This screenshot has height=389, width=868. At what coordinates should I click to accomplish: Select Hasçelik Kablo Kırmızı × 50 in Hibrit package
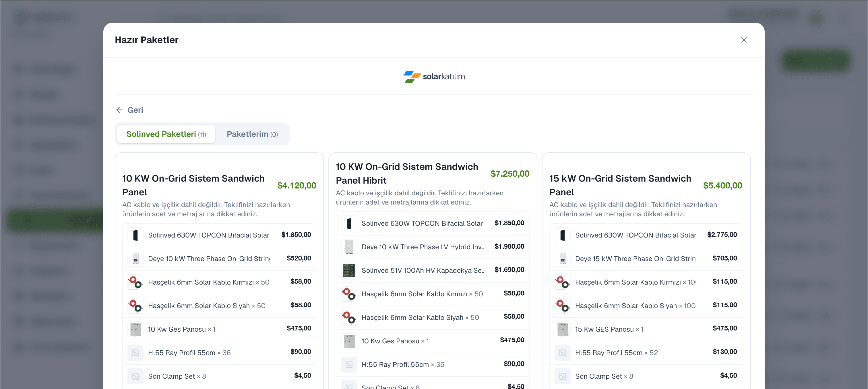pyautogui.click(x=433, y=294)
